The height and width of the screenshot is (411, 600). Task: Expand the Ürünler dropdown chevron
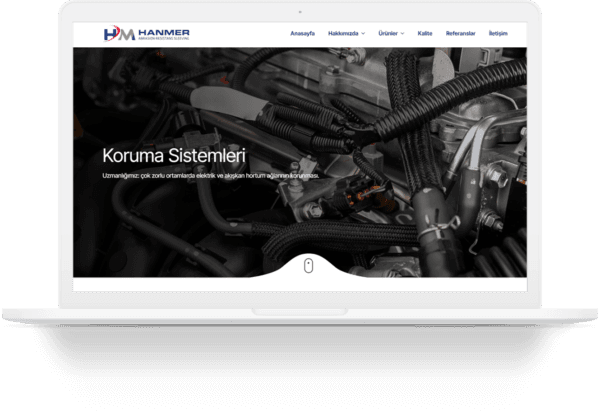pyautogui.click(x=403, y=33)
